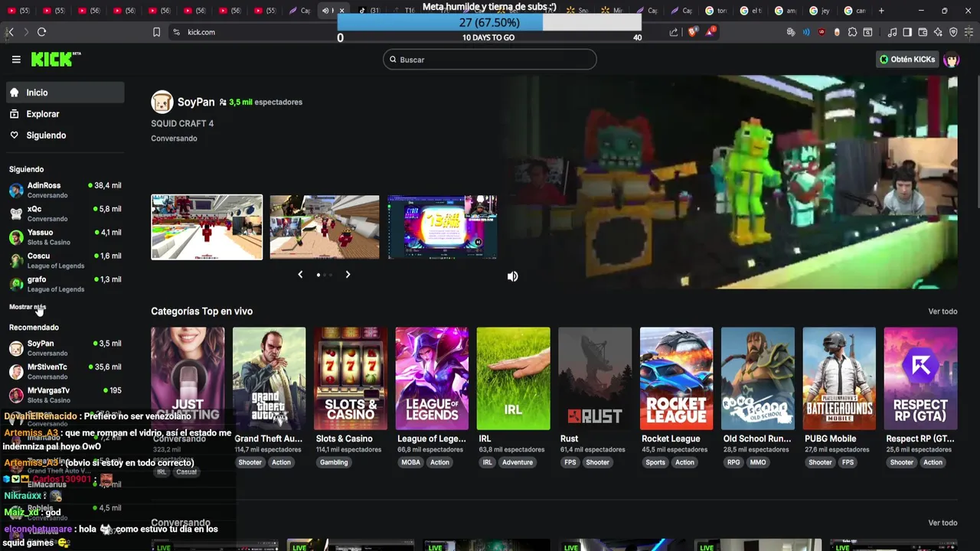980x551 pixels.
Task: Click the KICK logo
Action: [56, 59]
